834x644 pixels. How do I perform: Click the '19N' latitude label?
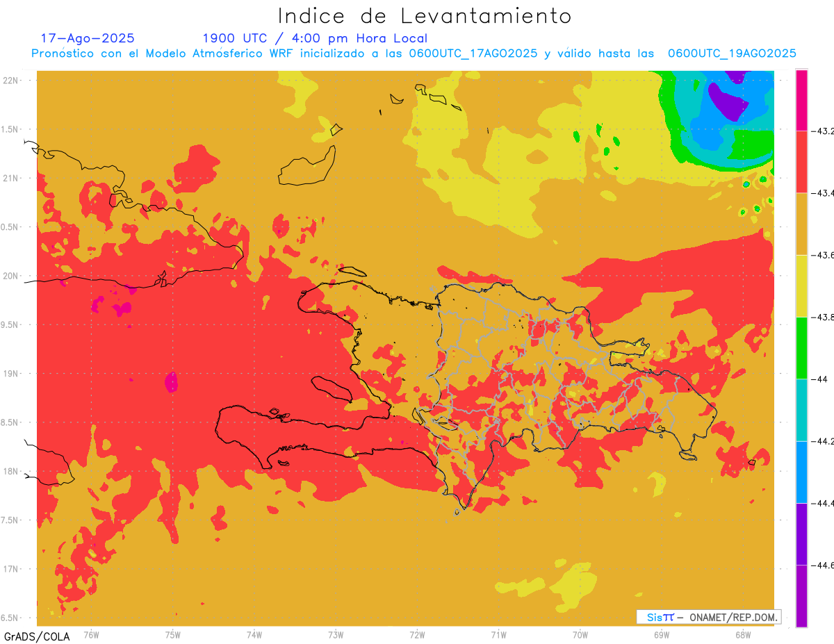[10, 373]
